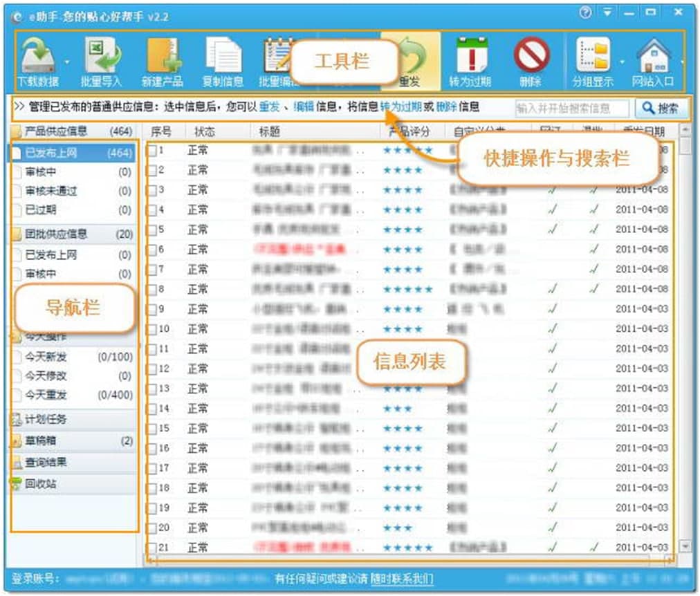Click date 2011-04-03 in row 9
Viewport: 700px width, 596px height.
tap(641, 309)
